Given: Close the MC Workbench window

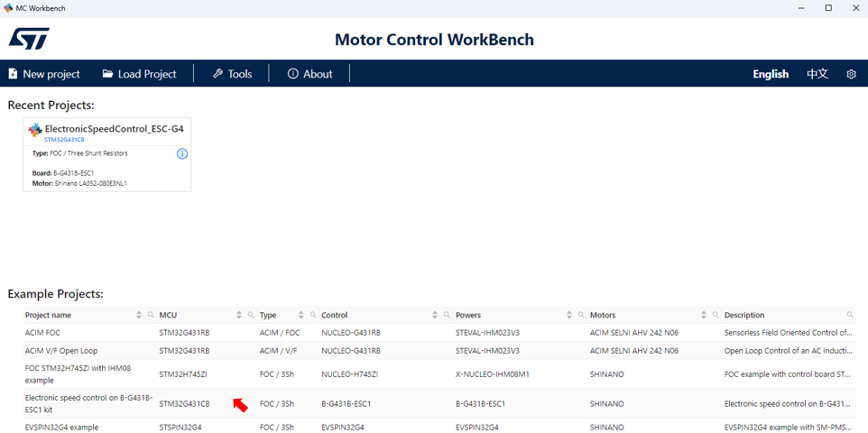Looking at the screenshot, I should [854, 8].
